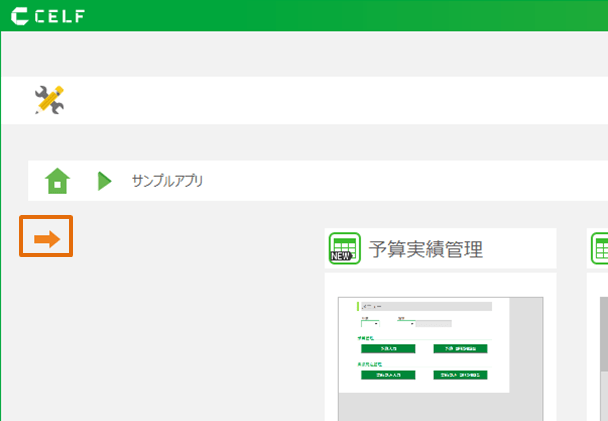Open the 予算実績管理 preview thumbnail

coord(440,355)
